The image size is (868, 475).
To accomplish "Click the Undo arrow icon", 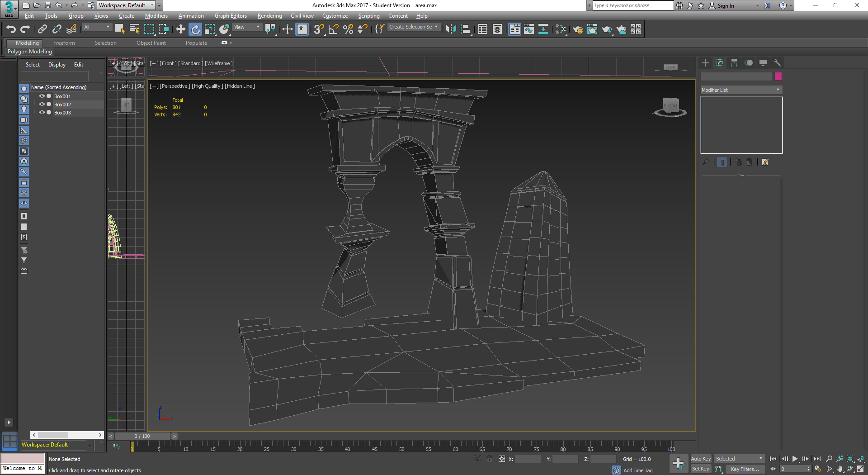I will 11,29.
